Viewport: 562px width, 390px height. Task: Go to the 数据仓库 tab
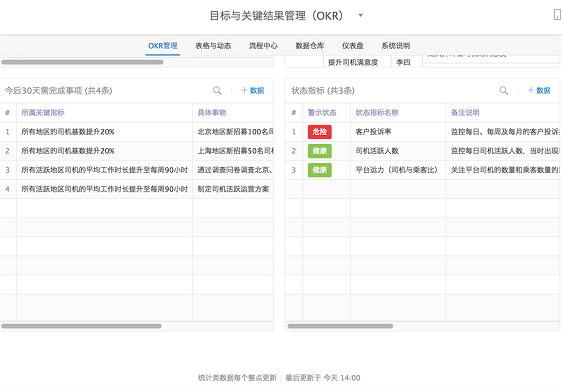coord(310,46)
